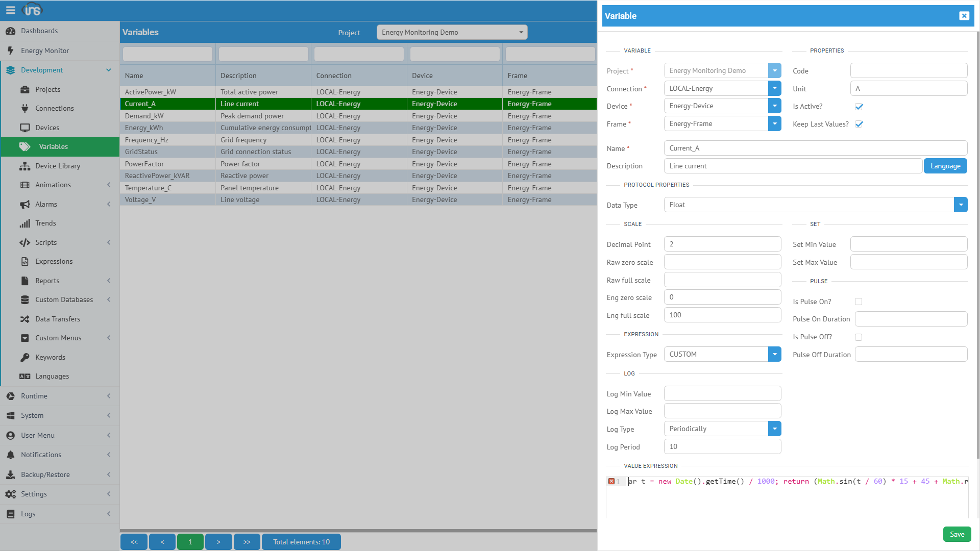Uncheck the Is Active checkbox

(859, 107)
